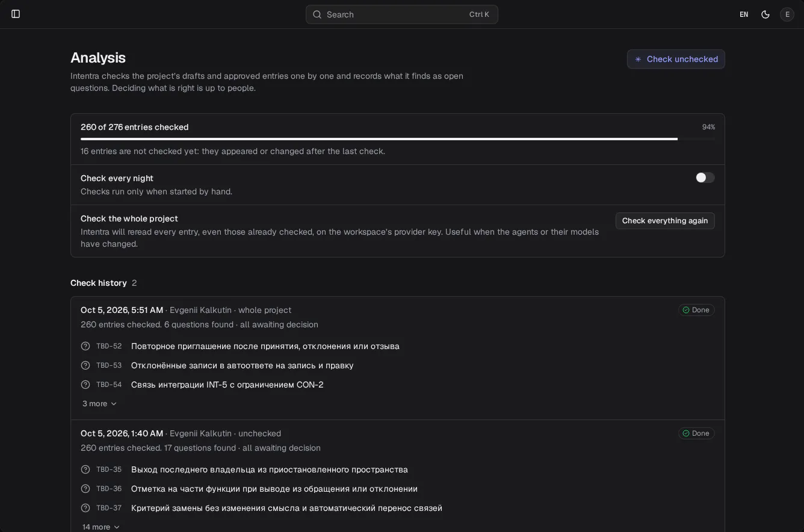
Task: Click Done status of whole project check
Action: [x=696, y=310]
